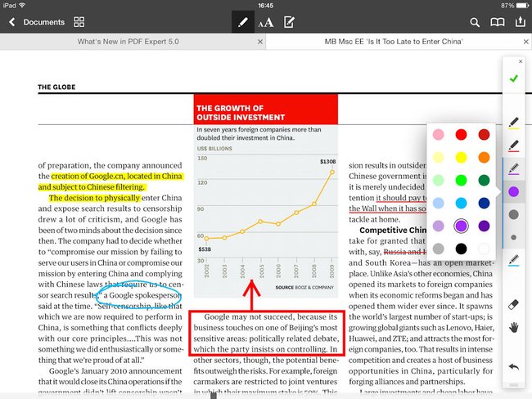
Task: Pick the dark green color swatch
Action: point(484,180)
